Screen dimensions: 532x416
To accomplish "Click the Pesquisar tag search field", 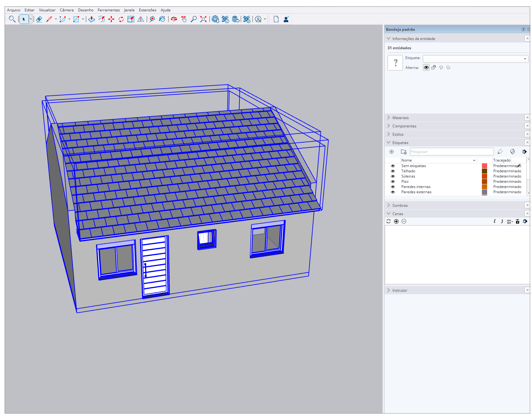I will coord(451,152).
